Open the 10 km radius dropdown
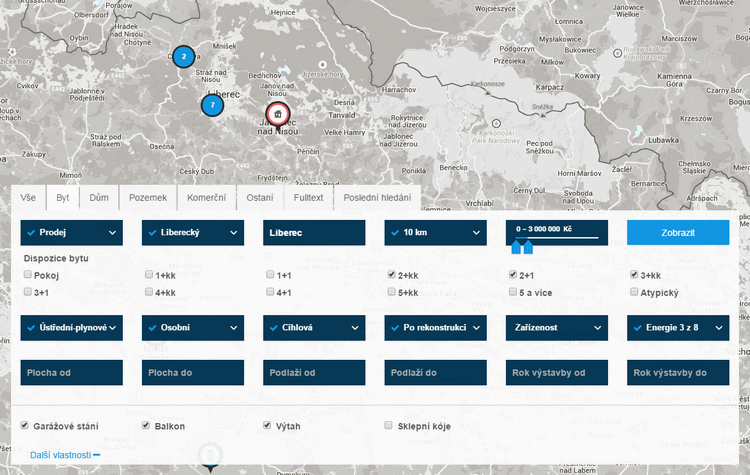This screenshot has width=750, height=475. point(435,233)
